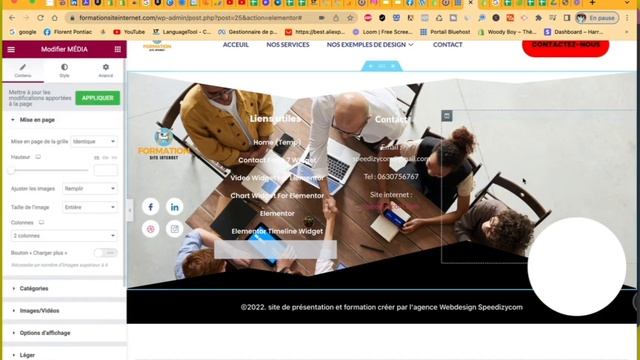Viewport: 640px width, 360px height.
Task: Open the Elementor hamburger menu
Action: [11, 49]
